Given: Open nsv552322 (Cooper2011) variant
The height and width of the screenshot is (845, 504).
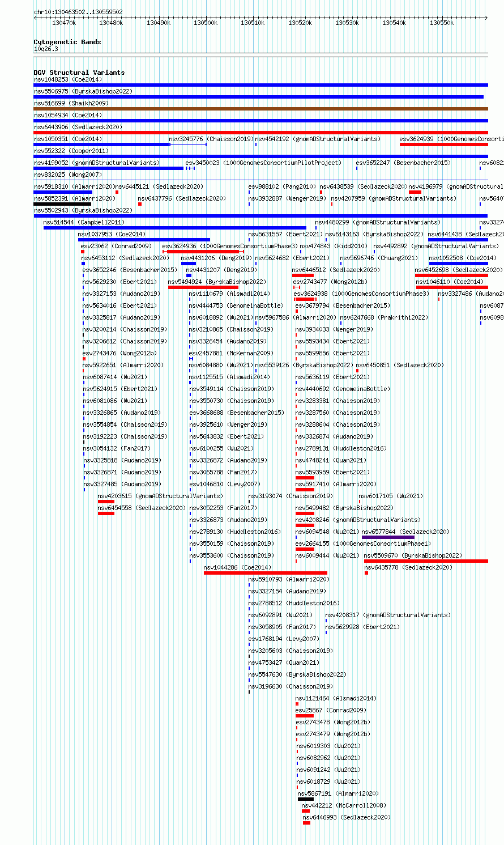Looking at the screenshot, I should (71, 151).
